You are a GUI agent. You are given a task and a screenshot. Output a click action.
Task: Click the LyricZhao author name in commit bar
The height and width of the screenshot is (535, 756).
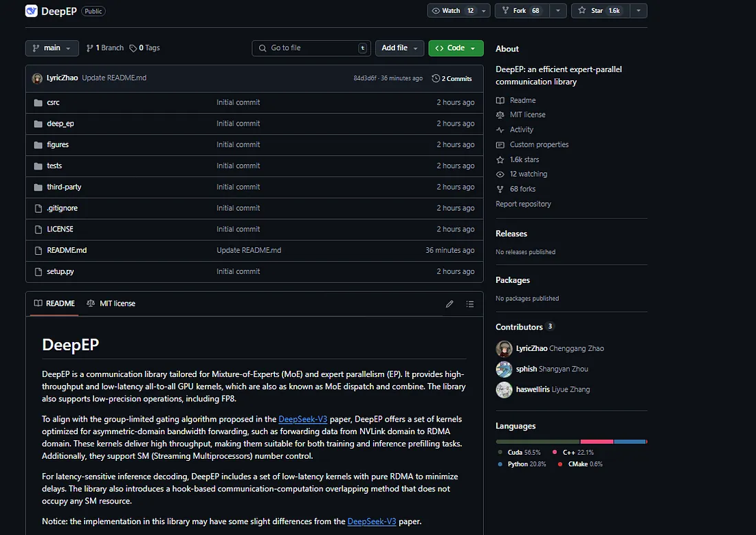(62, 78)
